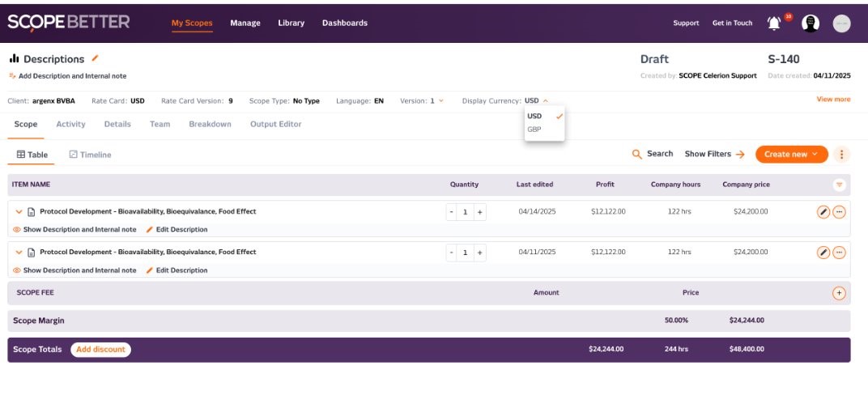This screenshot has width=868, height=404.
Task: Click the Profit column header
Action: pos(605,185)
